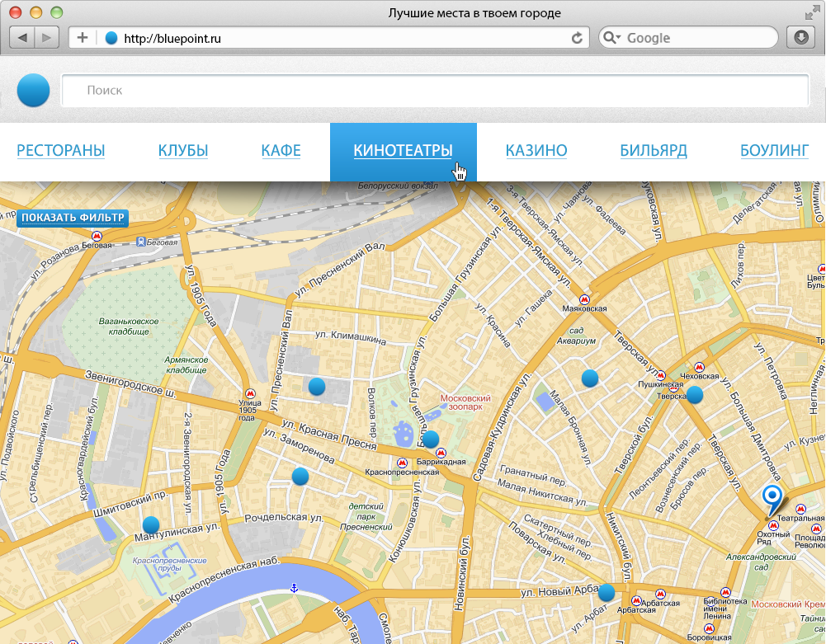826x644 pixels.
Task: Select the blue marker at Пушкинская/Тверская
Action: 694,395
